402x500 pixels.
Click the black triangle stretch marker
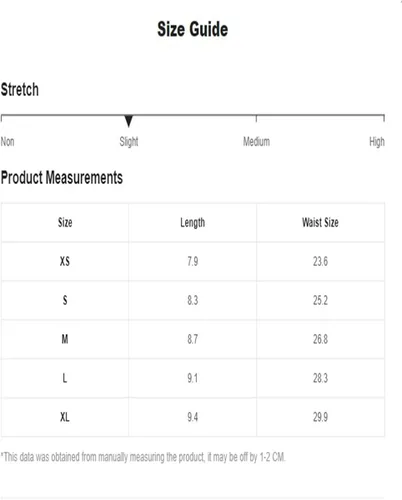point(129,121)
